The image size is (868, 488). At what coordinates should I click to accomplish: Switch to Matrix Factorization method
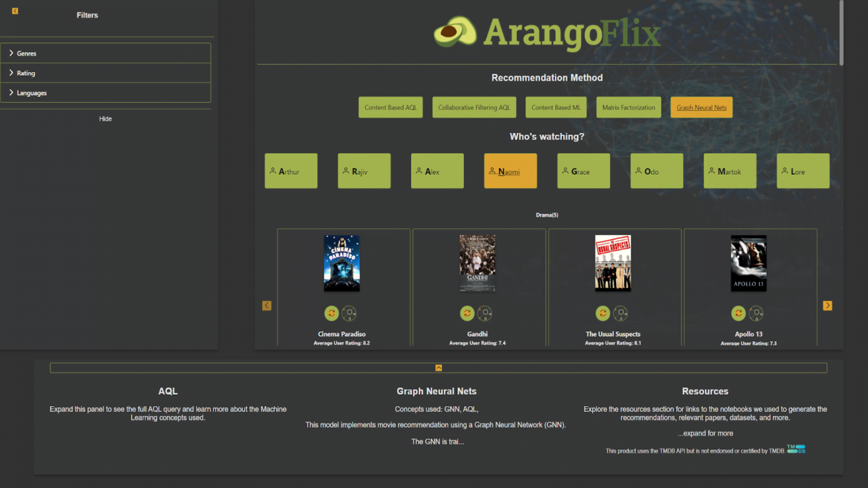click(628, 108)
